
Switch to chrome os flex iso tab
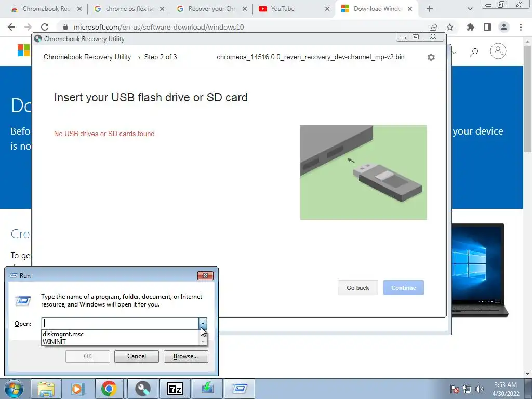(129, 9)
